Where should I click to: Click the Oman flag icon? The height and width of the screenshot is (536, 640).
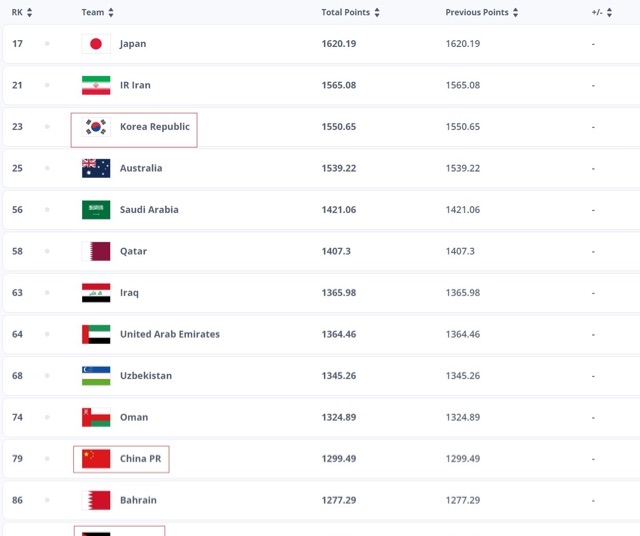tap(96, 417)
